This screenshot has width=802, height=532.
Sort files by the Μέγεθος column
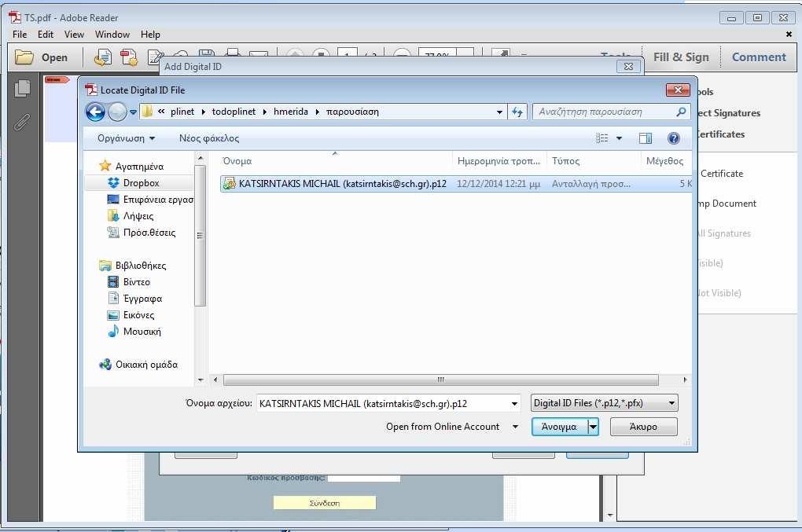click(666, 161)
